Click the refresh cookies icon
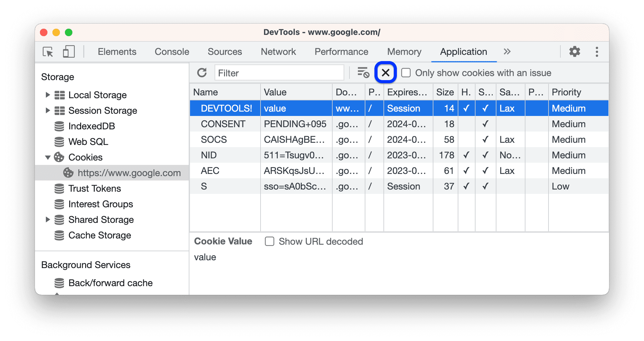This screenshot has width=644, height=341. pos(202,73)
